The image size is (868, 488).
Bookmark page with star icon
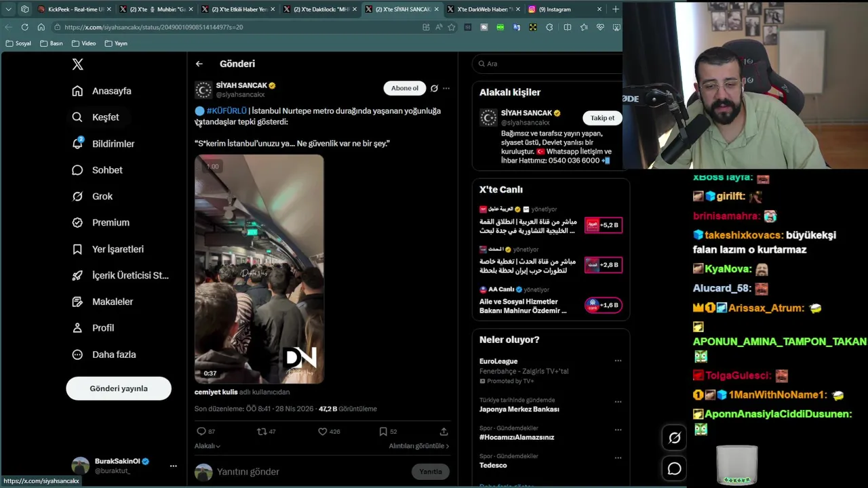tap(452, 27)
